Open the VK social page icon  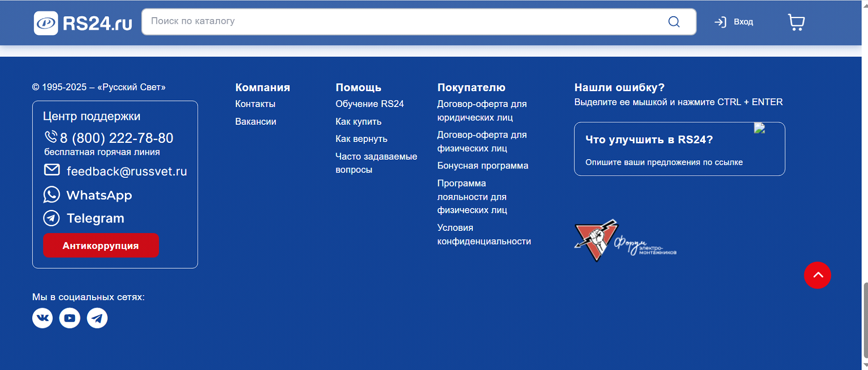click(x=42, y=318)
